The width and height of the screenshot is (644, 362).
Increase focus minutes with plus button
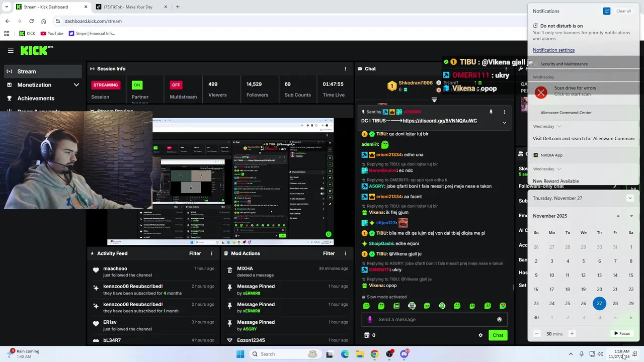point(572,333)
